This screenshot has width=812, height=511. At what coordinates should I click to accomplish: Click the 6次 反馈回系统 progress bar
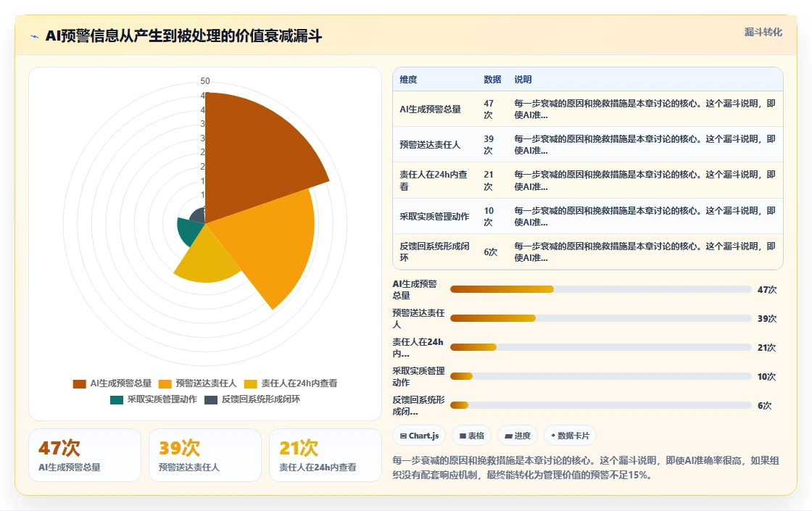click(601, 405)
